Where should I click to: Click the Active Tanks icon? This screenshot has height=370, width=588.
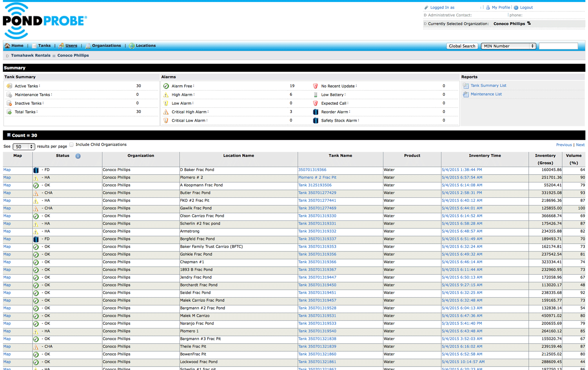pyautogui.click(x=9, y=86)
